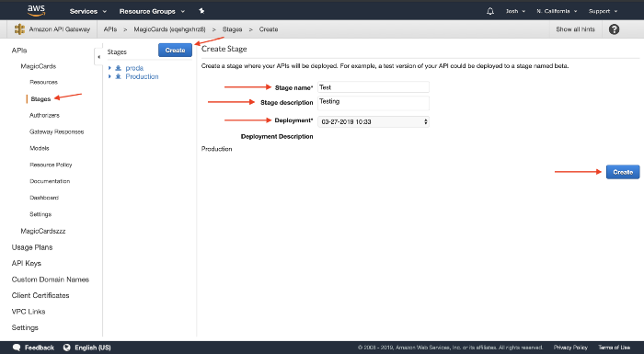
Task: Open the Terms of Use link
Action: point(614,348)
